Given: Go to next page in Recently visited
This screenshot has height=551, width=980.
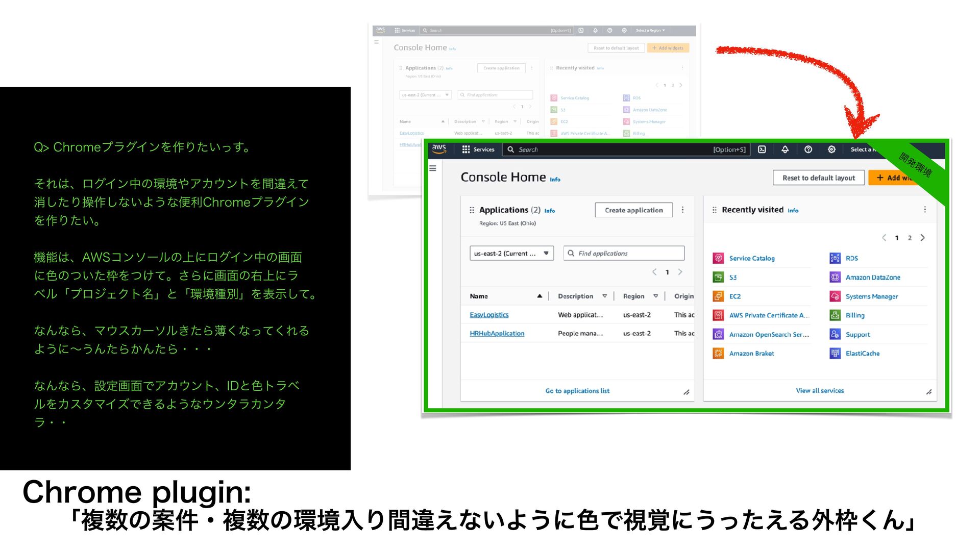Looking at the screenshot, I should 922,238.
